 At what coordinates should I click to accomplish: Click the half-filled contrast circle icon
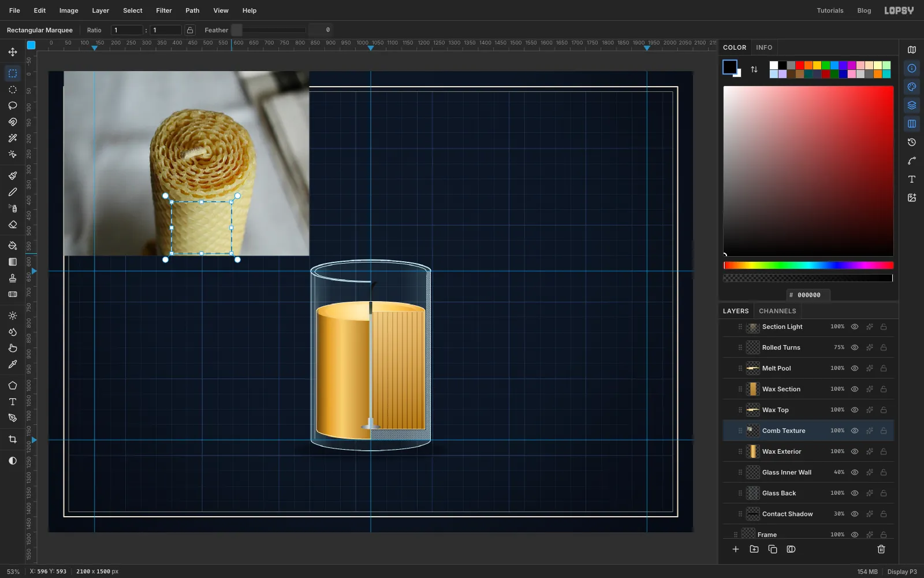pyautogui.click(x=13, y=461)
